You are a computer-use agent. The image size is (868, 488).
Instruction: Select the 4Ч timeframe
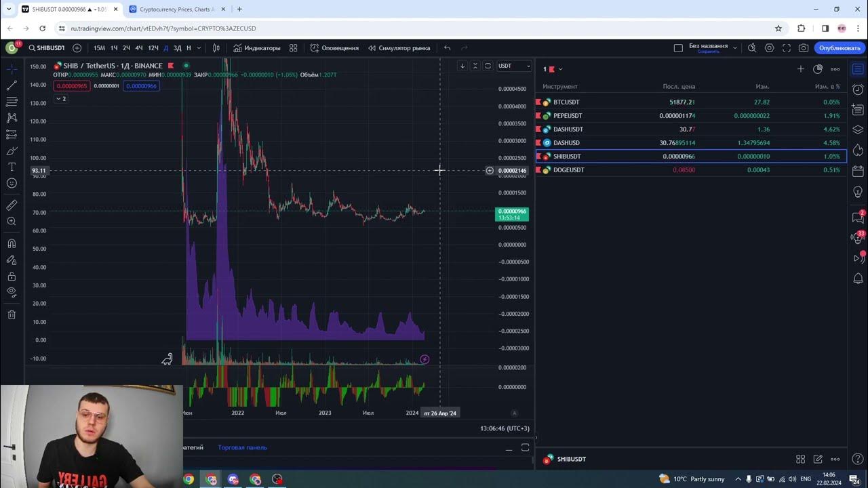coord(139,48)
